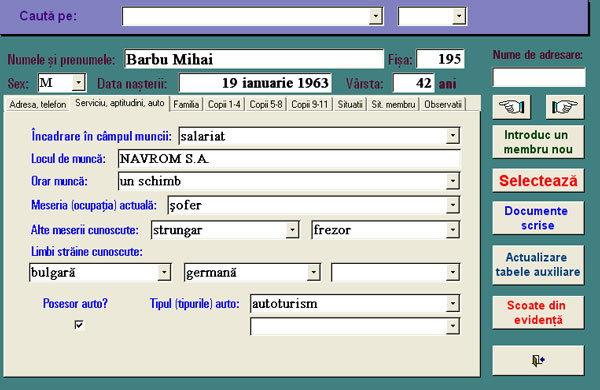Click the Locul de muncă field NAVROM S.A.
Screen dimensions: 600x390
[x=289, y=158]
